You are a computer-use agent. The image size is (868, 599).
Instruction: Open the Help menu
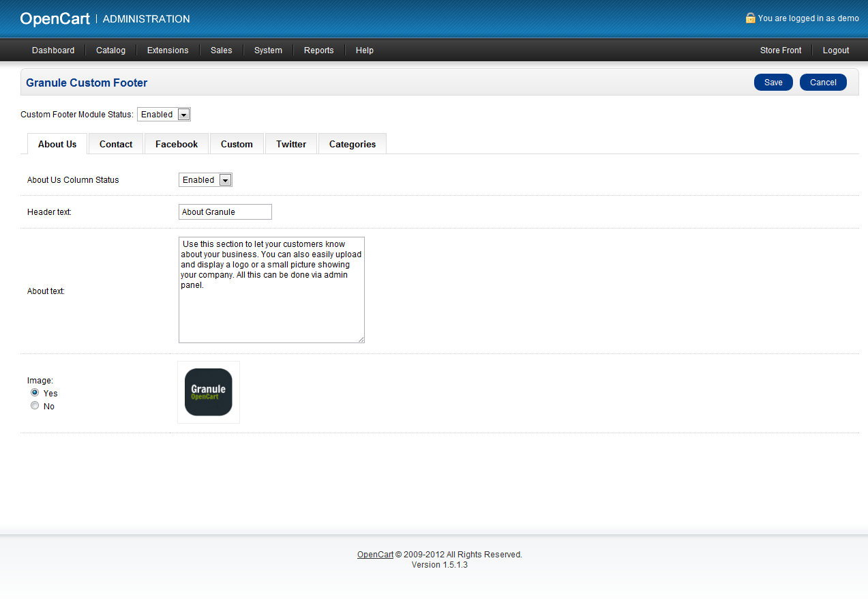click(x=365, y=50)
